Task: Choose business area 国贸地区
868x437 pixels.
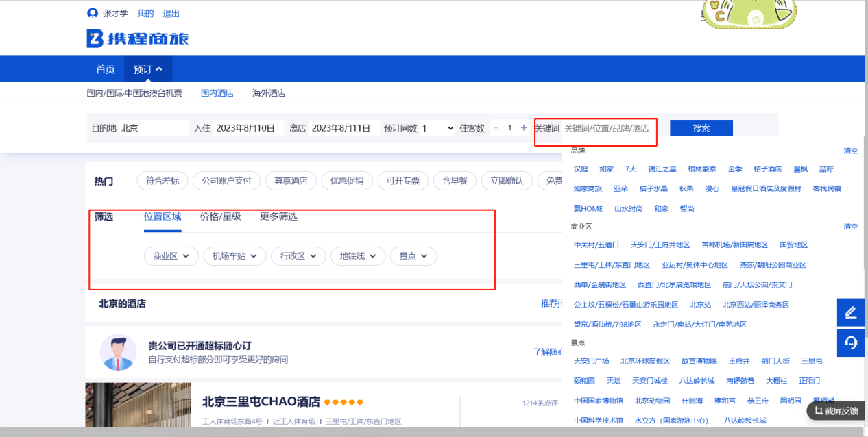Action: [x=794, y=245]
